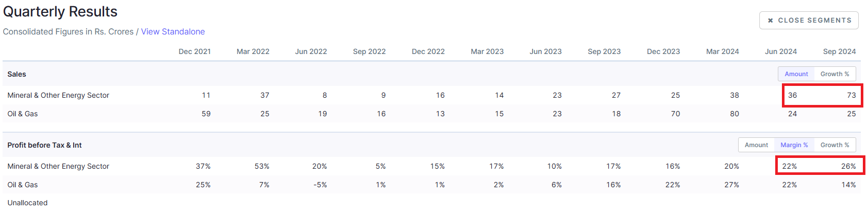
Task: Open the View Standalone link
Action: click(173, 31)
